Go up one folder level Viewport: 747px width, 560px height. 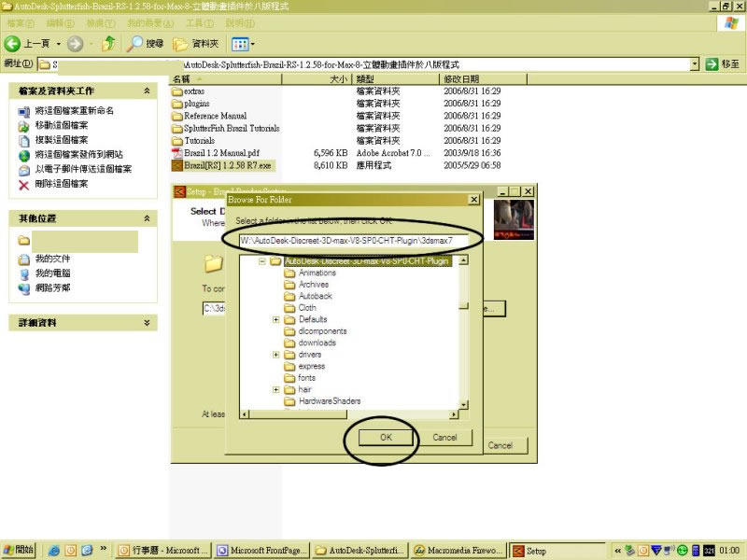point(108,44)
